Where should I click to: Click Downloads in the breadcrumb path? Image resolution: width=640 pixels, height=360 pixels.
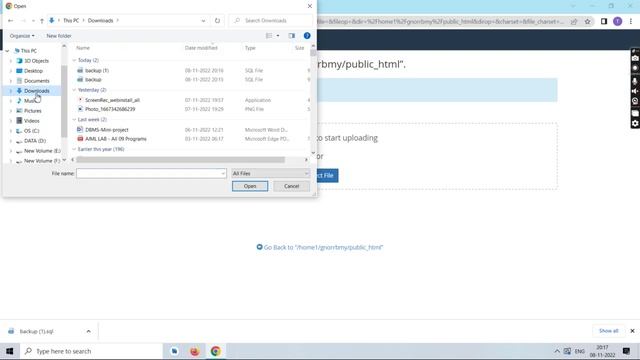tap(100, 20)
